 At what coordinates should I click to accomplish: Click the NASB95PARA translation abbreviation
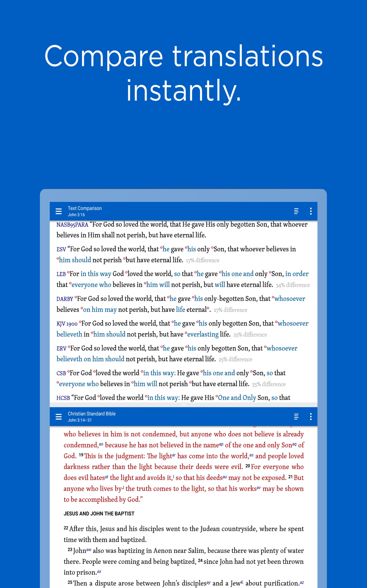click(72, 224)
